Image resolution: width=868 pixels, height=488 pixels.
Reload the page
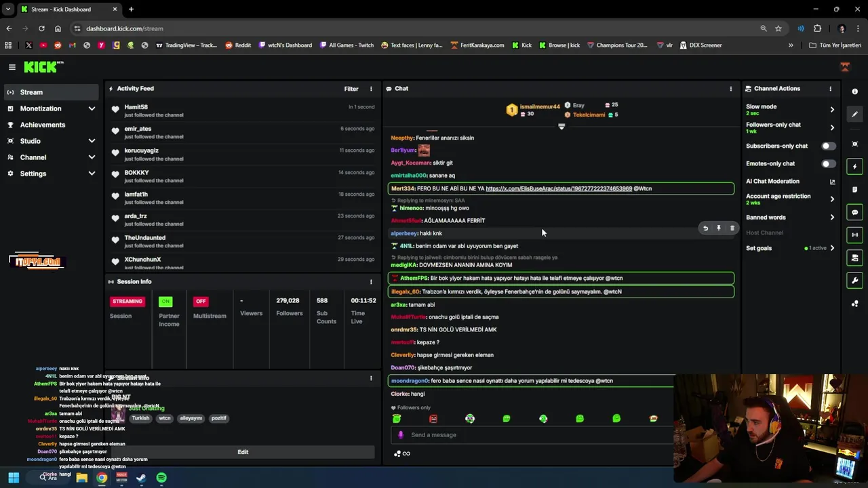41,28
